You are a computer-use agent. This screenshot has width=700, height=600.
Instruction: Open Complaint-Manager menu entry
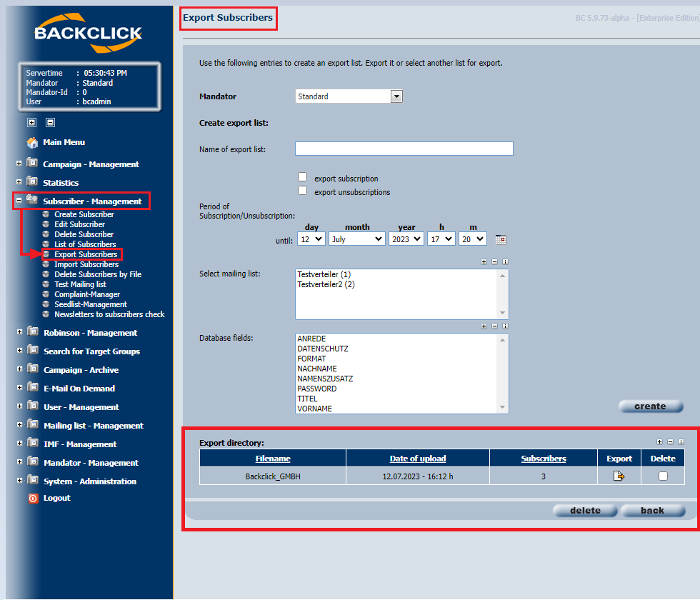(x=87, y=294)
